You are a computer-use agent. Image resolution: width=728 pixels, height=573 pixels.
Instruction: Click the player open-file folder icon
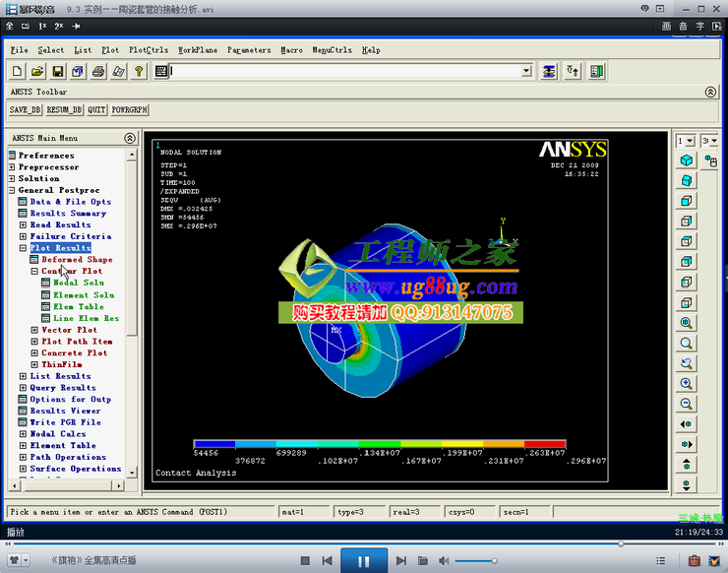[422, 561]
